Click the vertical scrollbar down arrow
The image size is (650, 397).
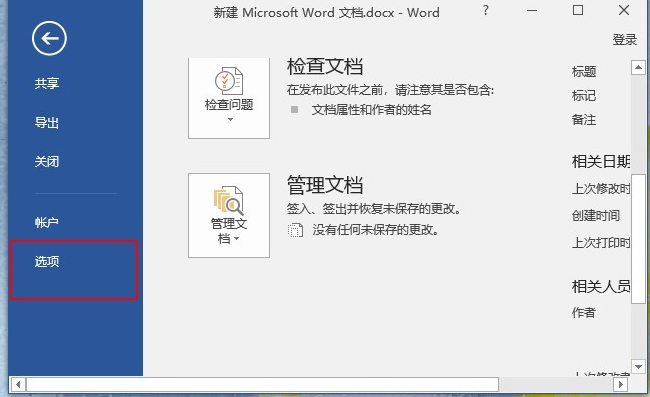pos(638,366)
